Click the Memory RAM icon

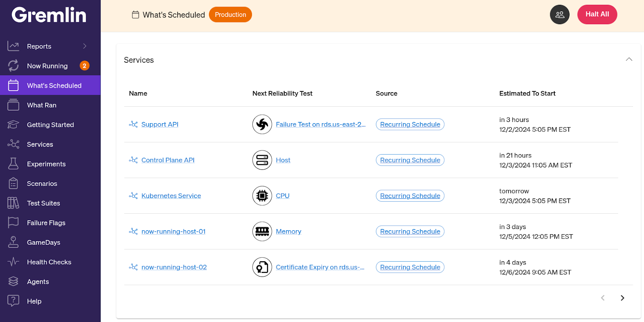click(262, 231)
